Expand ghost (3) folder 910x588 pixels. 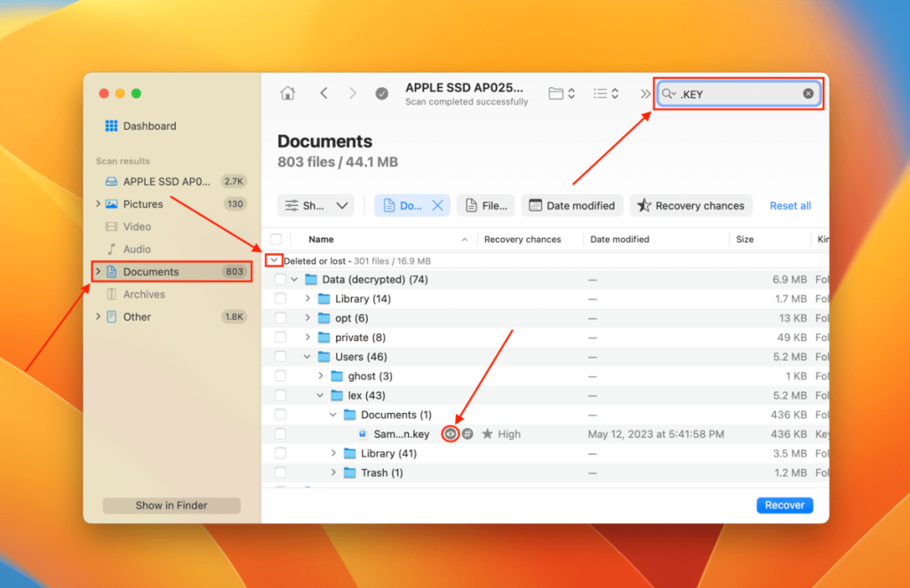pos(320,376)
